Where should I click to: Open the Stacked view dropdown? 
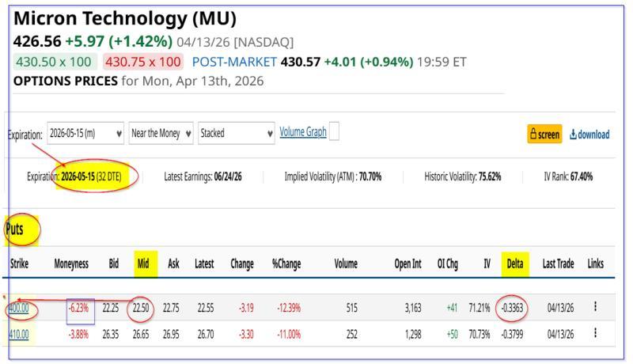[x=236, y=134]
